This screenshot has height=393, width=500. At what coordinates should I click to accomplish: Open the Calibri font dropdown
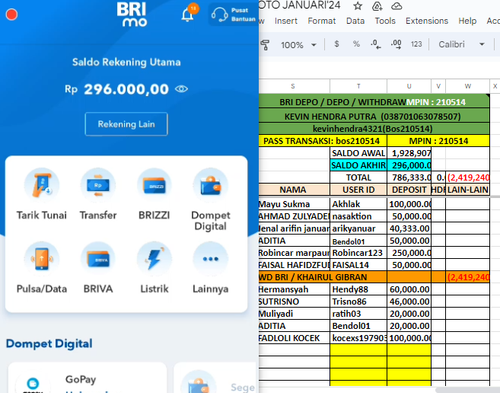tap(462, 44)
